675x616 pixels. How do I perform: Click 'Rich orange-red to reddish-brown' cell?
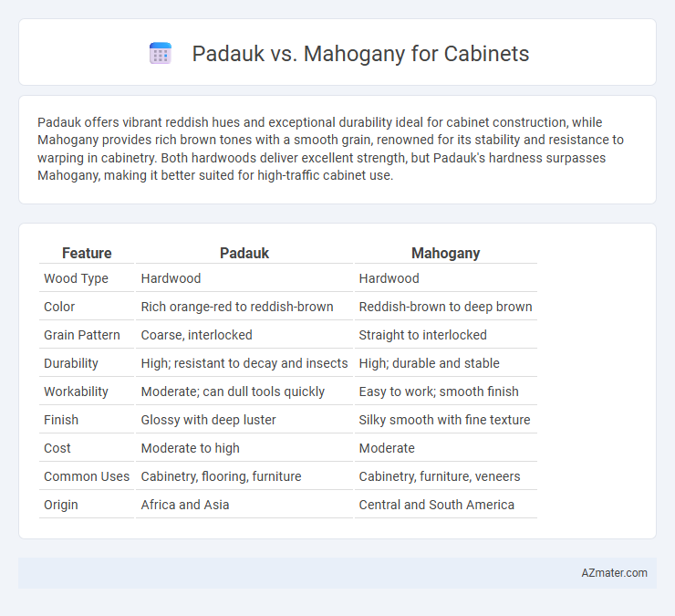(237, 307)
